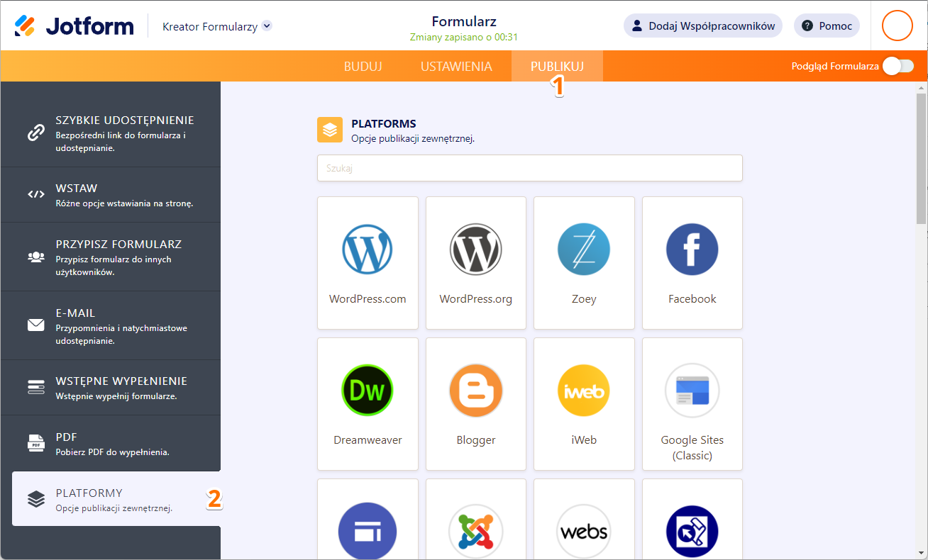Select the Blogger platform
Screen dimensions: 928x560
pos(476,404)
